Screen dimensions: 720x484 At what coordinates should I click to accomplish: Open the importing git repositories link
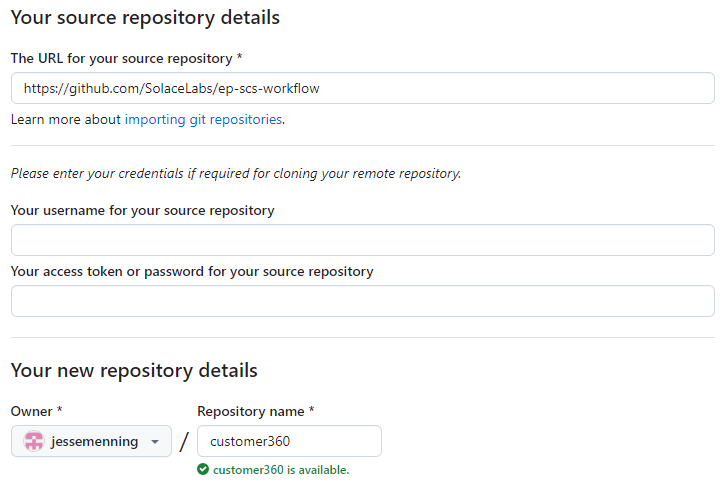203,120
